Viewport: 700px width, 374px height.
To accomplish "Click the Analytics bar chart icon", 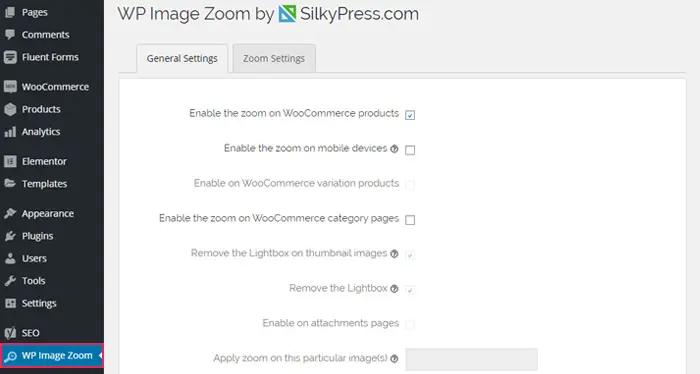I will [10, 132].
